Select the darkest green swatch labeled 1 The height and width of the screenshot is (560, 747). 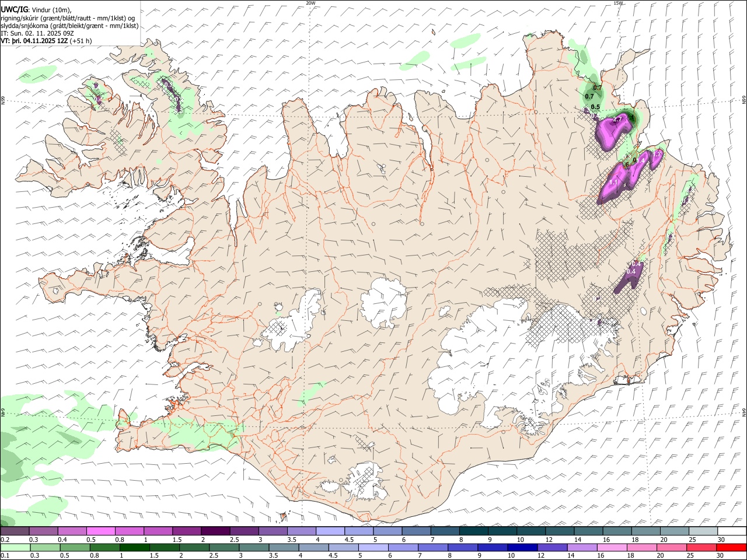point(134,548)
